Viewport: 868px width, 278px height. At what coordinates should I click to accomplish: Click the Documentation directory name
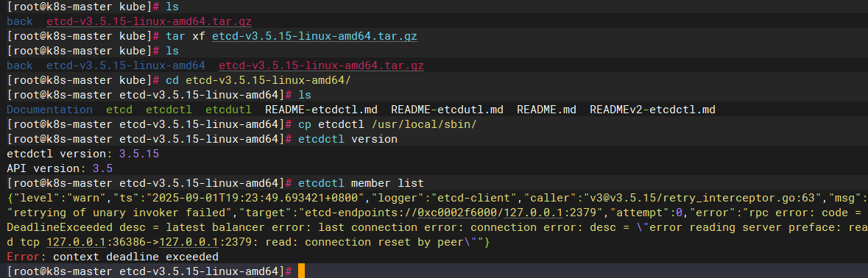pyautogui.click(x=50, y=110)
